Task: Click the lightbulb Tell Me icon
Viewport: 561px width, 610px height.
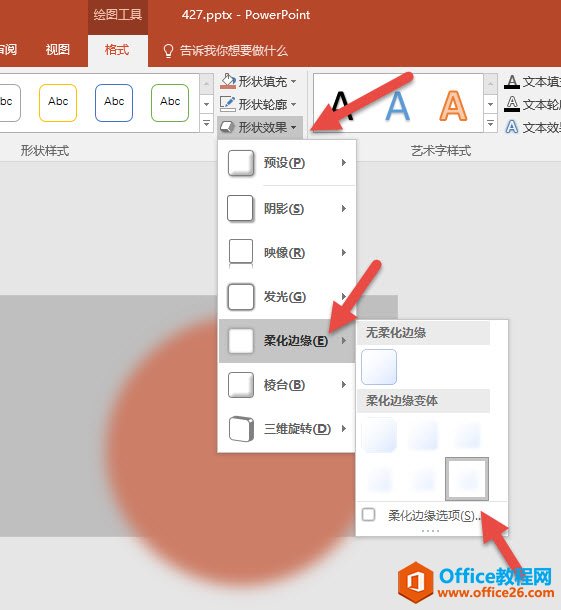Action: click(x=168, y=51)
